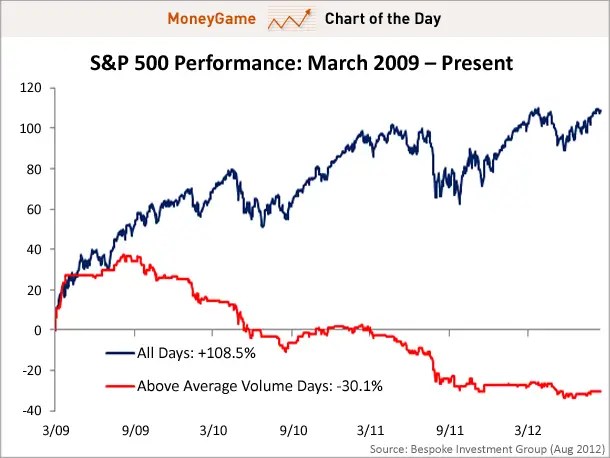Viewport: 610px width, 458px height.
Task: Click the 9/09 x-axis label
Action: point(135,430)
